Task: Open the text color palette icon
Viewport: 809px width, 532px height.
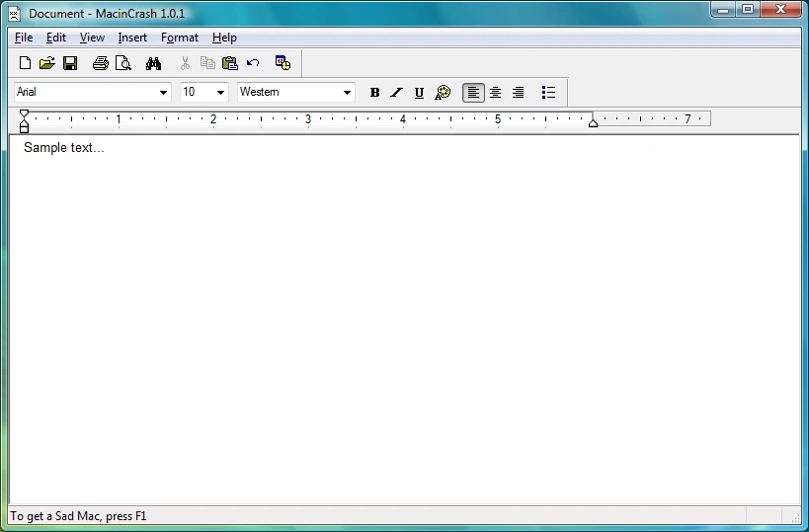Action: click(443, 92)
